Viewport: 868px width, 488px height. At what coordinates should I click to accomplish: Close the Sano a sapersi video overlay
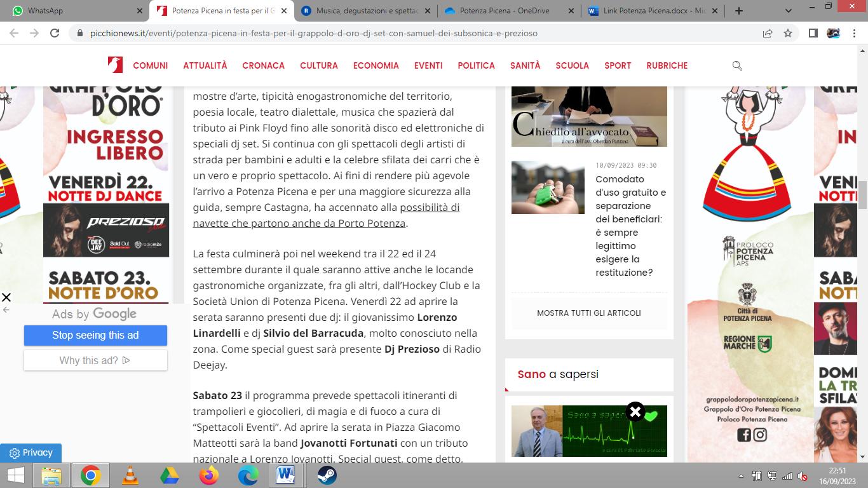[x=635, y=412]
